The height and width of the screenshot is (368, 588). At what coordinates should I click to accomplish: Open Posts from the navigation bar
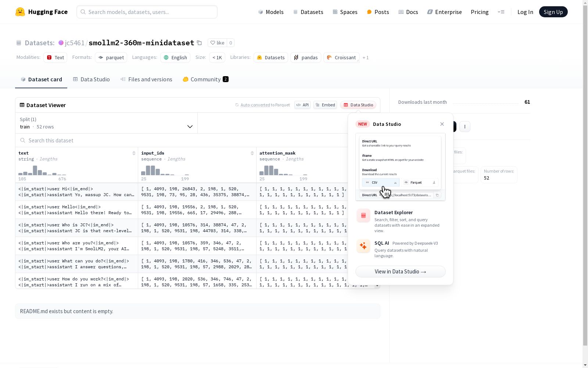pyautogui.click(x=378, y=12)
